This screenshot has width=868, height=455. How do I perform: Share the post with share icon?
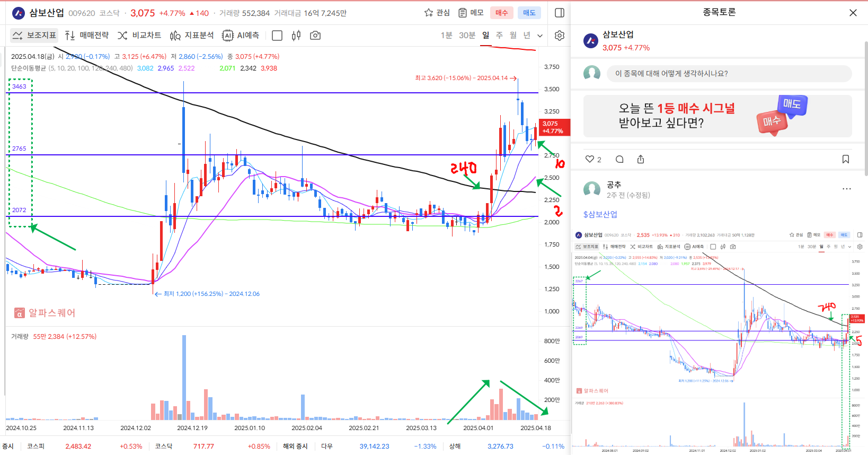641,159
